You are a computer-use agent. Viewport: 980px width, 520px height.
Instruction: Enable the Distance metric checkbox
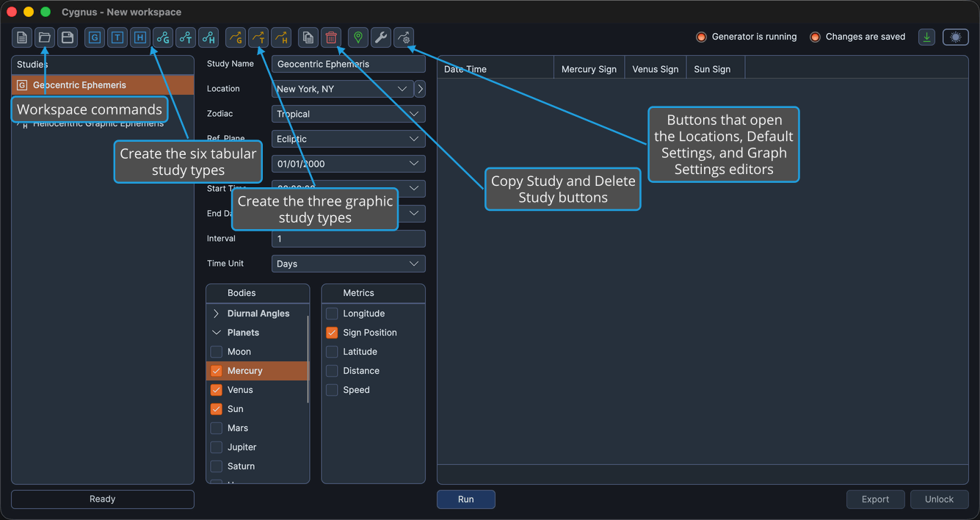point(332,371)
